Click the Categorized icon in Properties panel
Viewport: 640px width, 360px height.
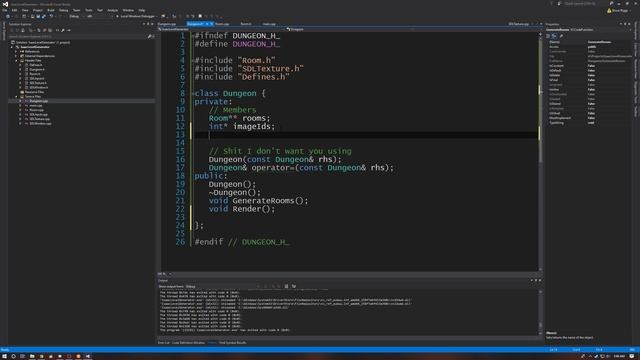coord(548,36)
